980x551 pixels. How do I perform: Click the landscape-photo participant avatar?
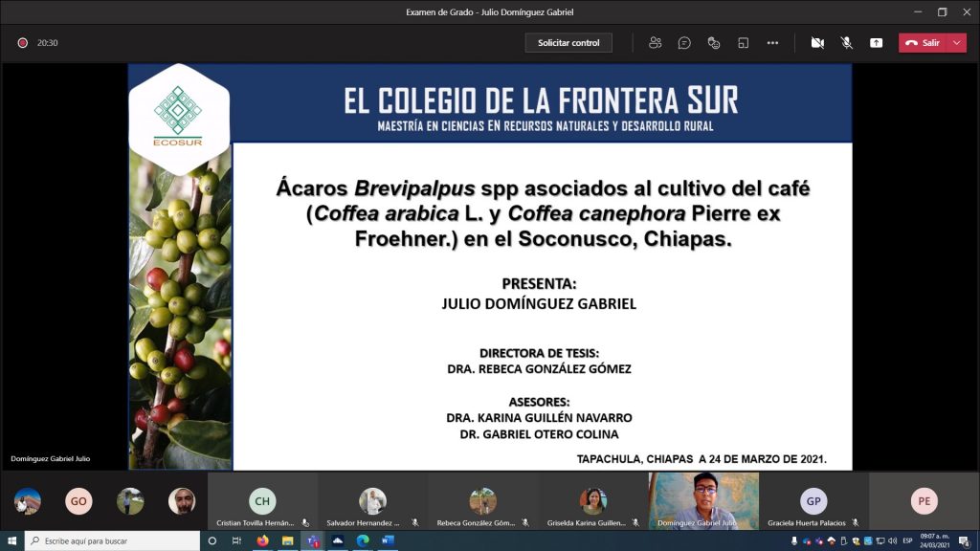(x=28, y=501)
